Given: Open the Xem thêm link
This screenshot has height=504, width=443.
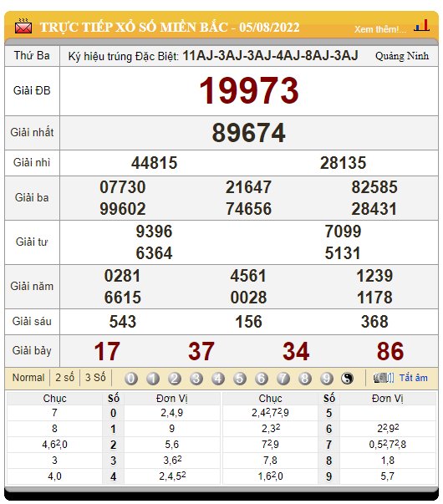Looking at the screenshot, I should point(380,29).
